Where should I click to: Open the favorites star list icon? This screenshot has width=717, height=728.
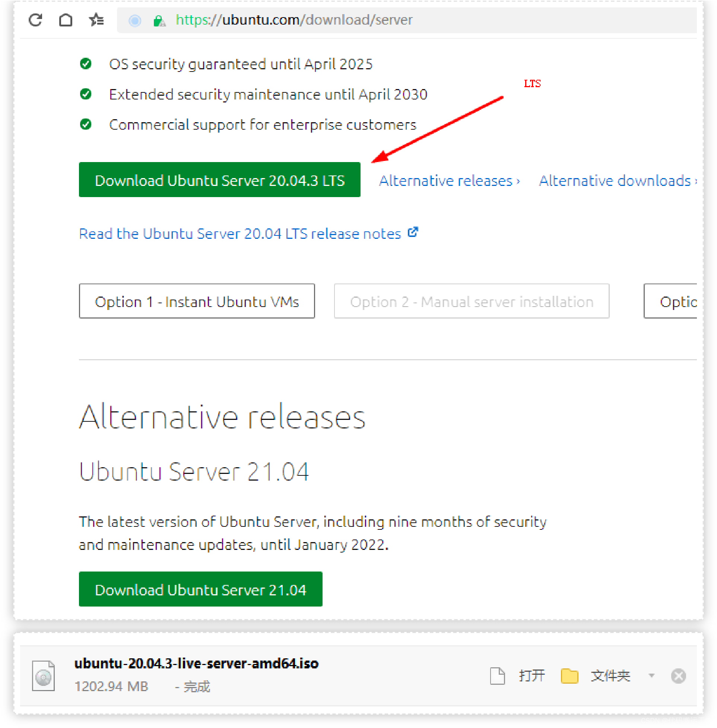click(96, 20)
